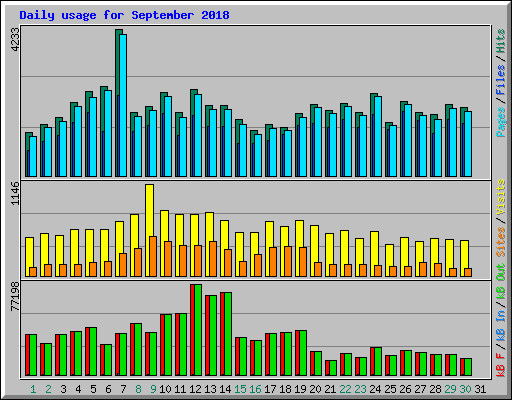The height and width of the screenshot is (400, 512).
Task: Select the "Visits" legend label
Action: 501,198
